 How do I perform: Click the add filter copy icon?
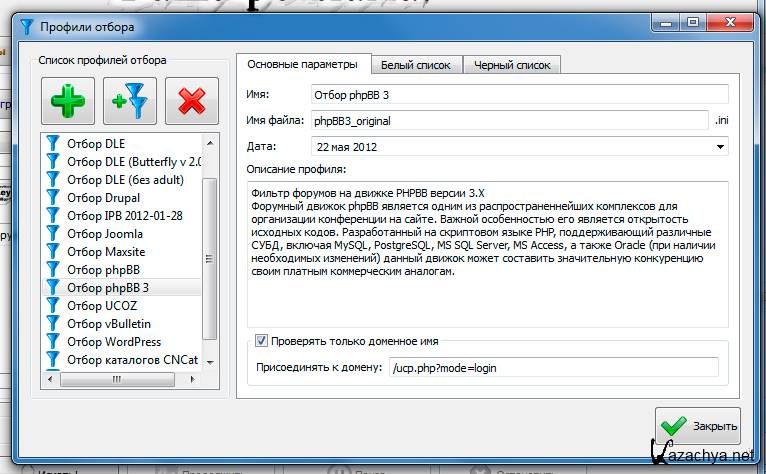tap(129, 102)
